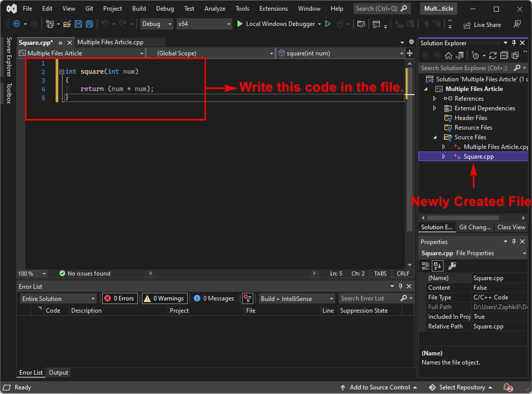Open the Live Share feature

482,24
